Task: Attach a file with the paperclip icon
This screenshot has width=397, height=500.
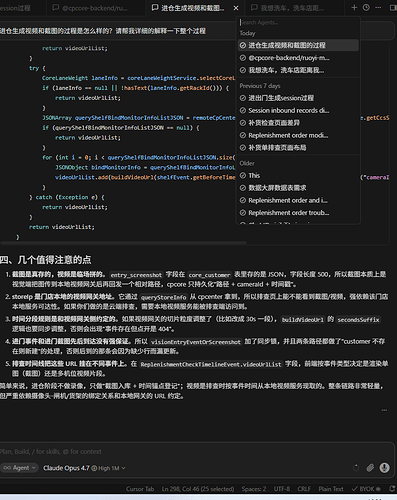Action: (x=370, y=468)
